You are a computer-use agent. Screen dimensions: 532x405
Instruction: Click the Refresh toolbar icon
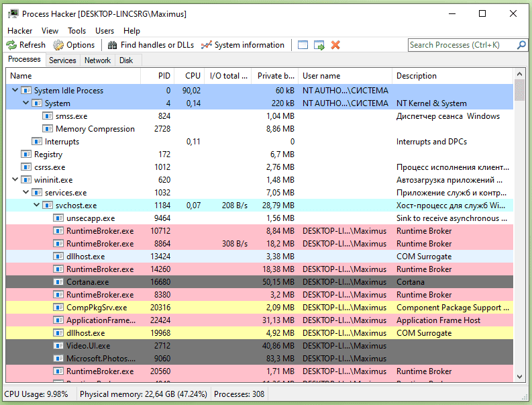(x=11, y=45)
